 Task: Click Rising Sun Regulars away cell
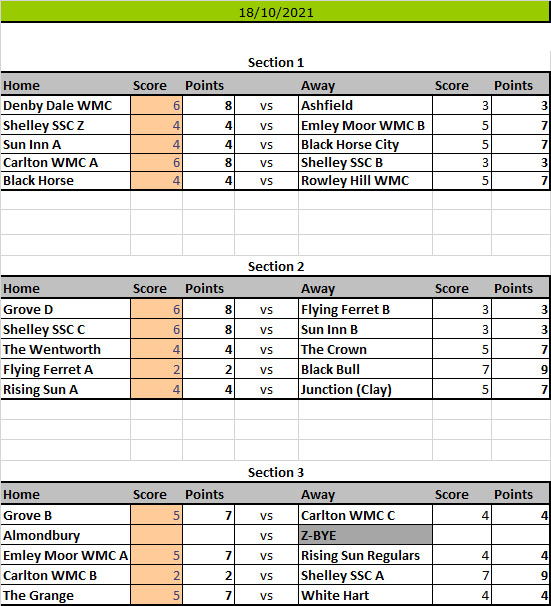[x=365, y=555]
